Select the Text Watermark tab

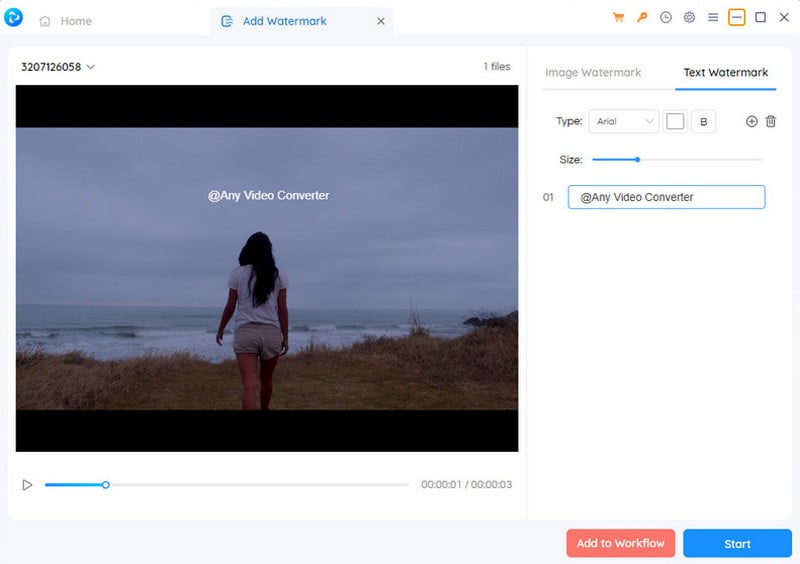coord(726,72)
